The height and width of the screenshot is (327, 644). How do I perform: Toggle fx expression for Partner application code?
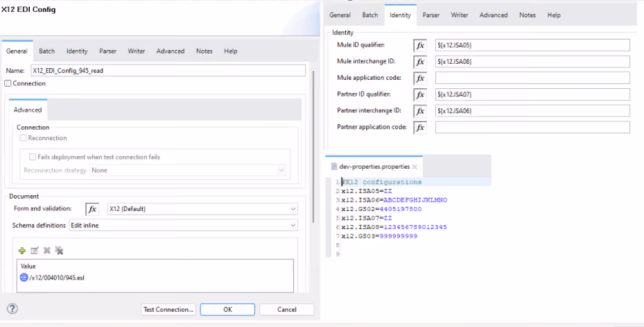420,128
